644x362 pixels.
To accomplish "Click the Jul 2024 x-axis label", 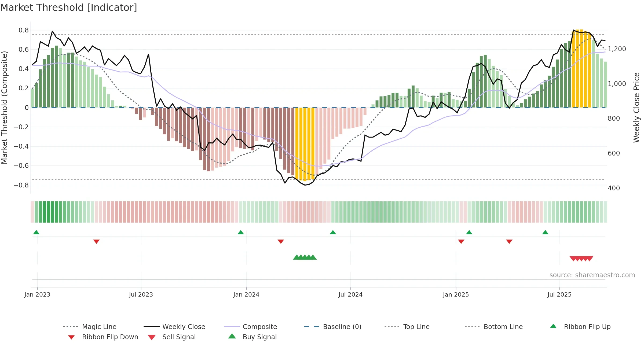I will tap(350, 294).
